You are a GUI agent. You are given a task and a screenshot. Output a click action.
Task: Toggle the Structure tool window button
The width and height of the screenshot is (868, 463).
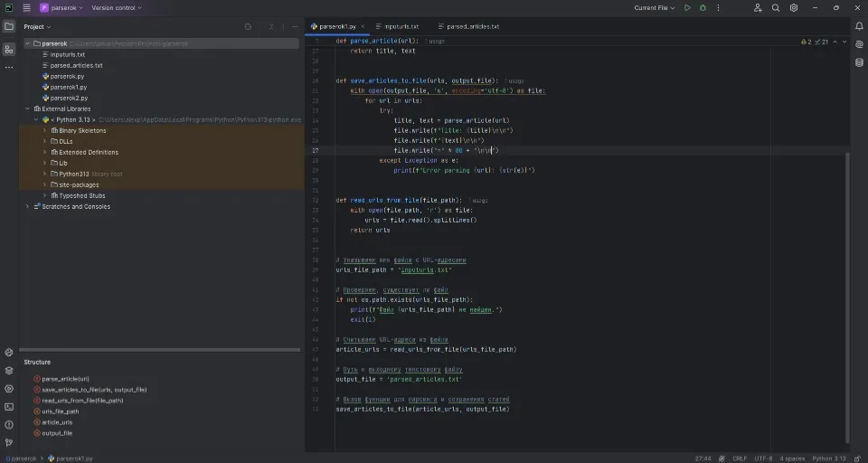(x=9, y=49)
